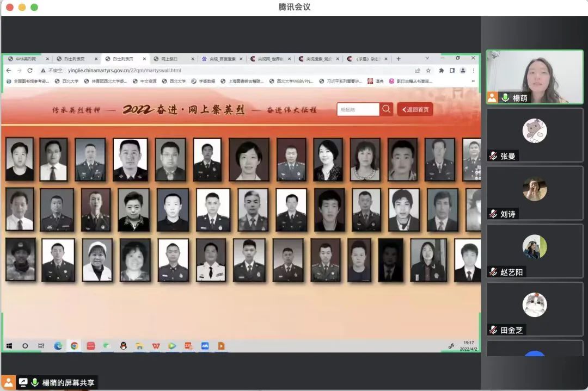
Task: Open the Chrome extensions puzzle icon
Action: pyautogui.click(x=441, y=71)
